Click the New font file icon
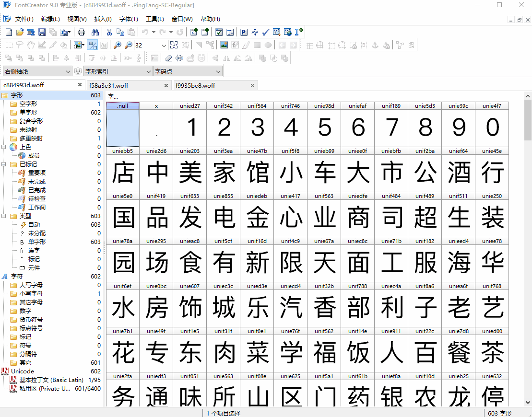 coord(9,32)
